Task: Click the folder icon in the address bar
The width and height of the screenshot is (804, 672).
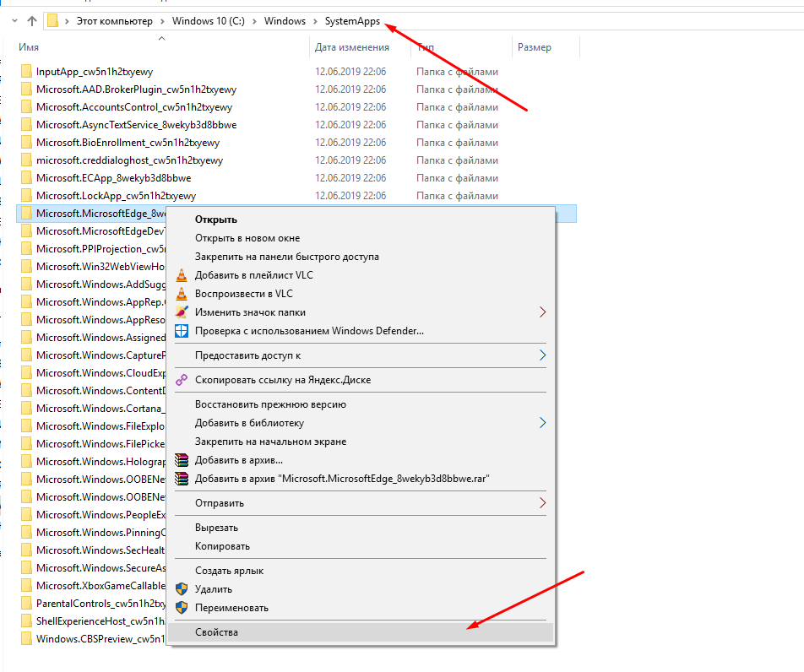Action: coord(52,21)
